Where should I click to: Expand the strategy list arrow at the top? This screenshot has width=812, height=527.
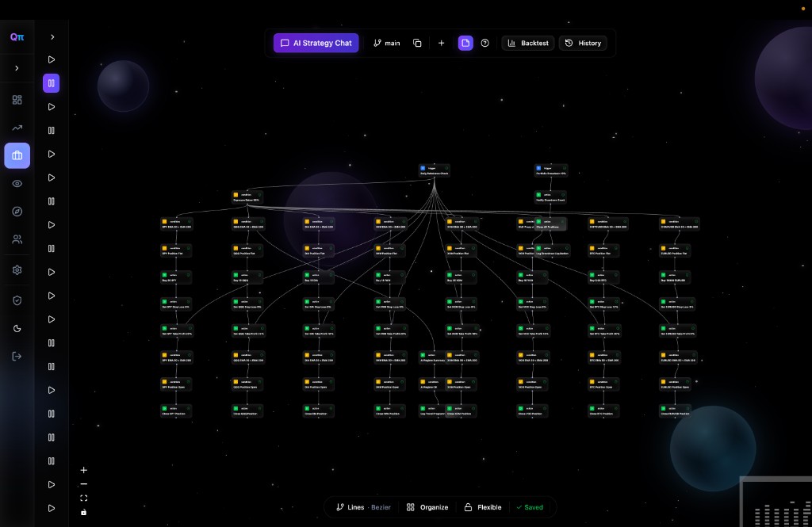click(x=52, y=36)
